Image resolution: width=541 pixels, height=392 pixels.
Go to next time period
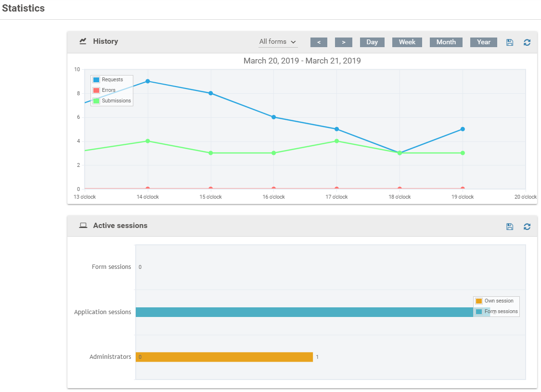point(343,42)
